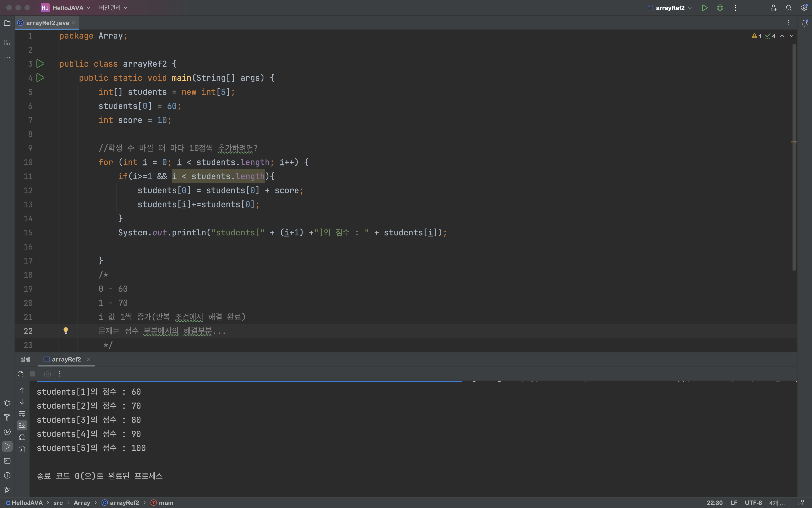Viewport: 812px width, 508px height.
Task: Open the Debug tool window in left sidebar
Action: click(x=7, y=403)
